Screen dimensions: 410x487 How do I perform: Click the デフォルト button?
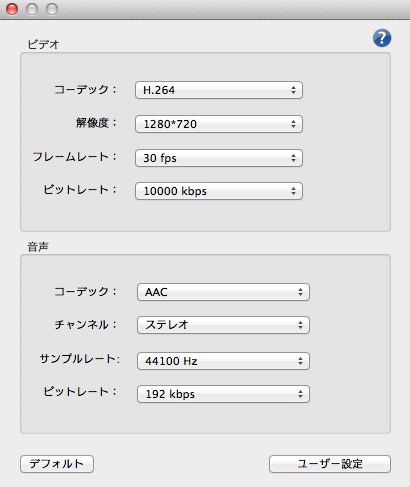coord(57,464)
